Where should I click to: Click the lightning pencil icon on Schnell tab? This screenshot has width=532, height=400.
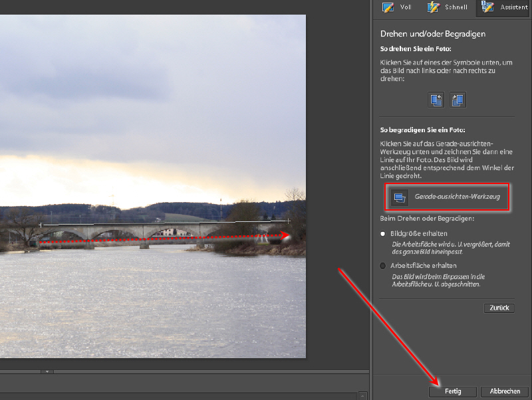pos(434,8)
